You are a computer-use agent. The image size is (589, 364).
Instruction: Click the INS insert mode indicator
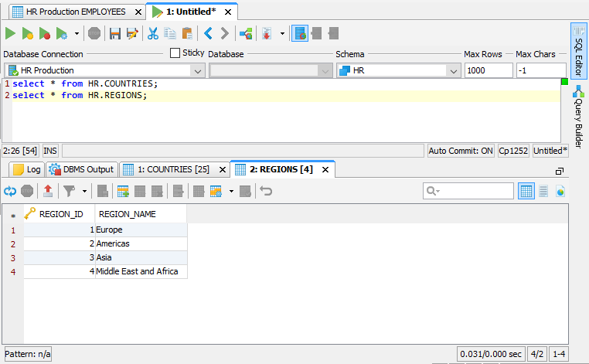pyautogui.click(x=50, y=151)
